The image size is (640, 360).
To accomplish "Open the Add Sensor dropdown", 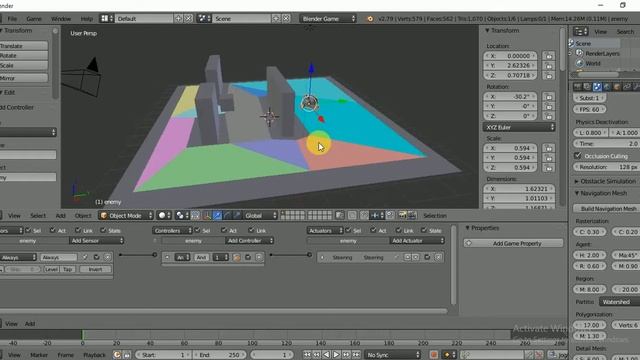I will (96, 241).
